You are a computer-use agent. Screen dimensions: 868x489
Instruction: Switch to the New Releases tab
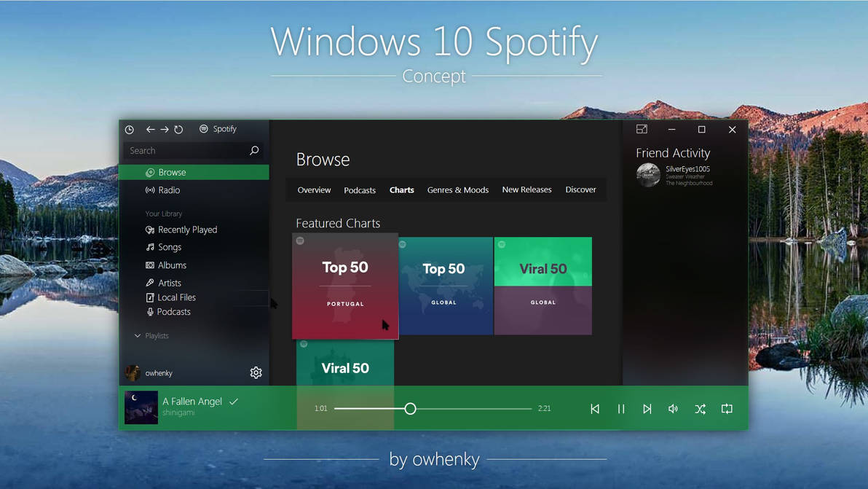tap(526, 189)
